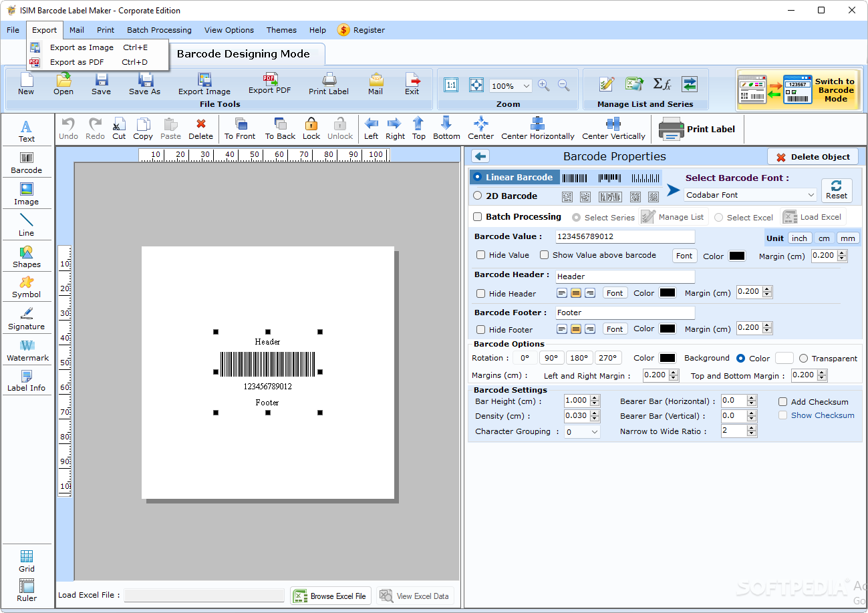The image size is (868, 613).
Task: Enable Batch Processing checkbox
Action: pos(478,216)
